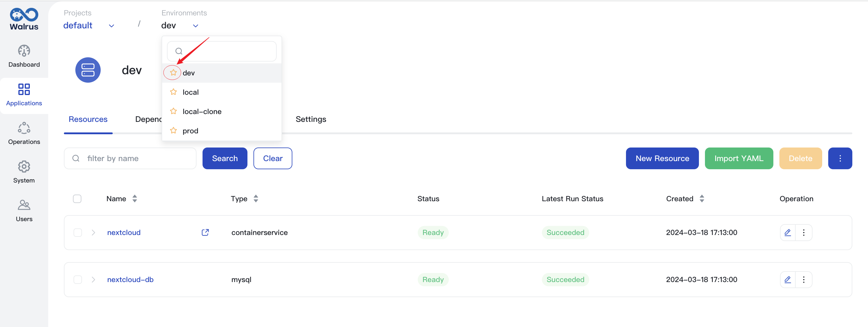
Task: Click the containerservice type cell
Action: tap(259, 233)
